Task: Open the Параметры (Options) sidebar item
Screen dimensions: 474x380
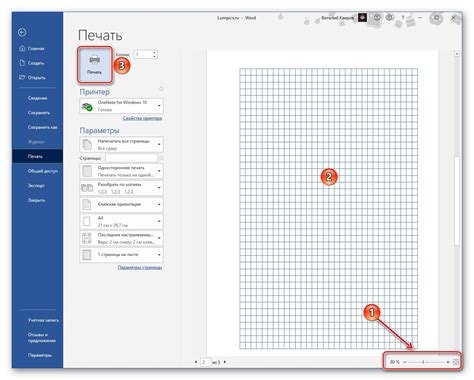Action: pos(39,355)
